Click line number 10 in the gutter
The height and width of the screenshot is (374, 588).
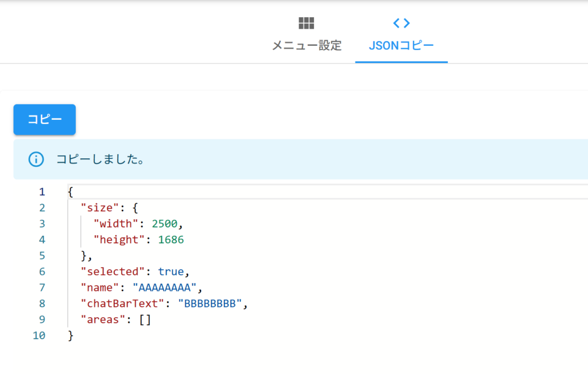(x=39, y=336)
